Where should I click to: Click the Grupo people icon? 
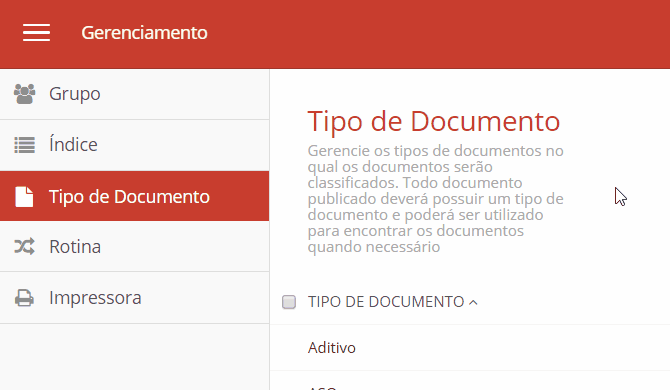(x=24, y=94)
